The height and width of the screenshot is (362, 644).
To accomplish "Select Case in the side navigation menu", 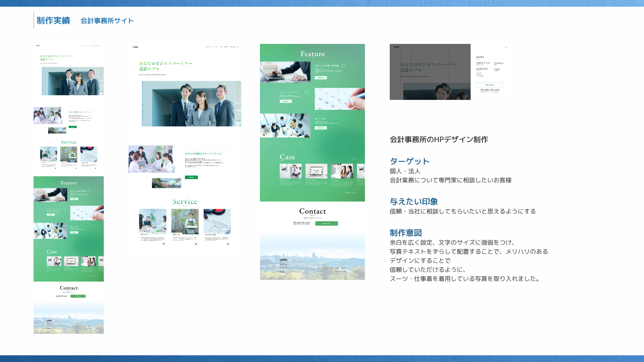I will (x=497, y=69).
